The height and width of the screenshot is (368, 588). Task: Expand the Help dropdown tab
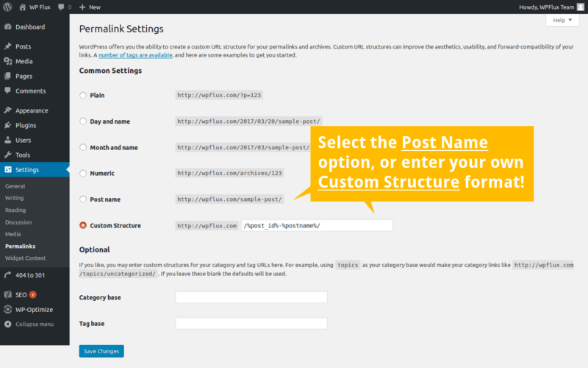[x=562, y=21]
